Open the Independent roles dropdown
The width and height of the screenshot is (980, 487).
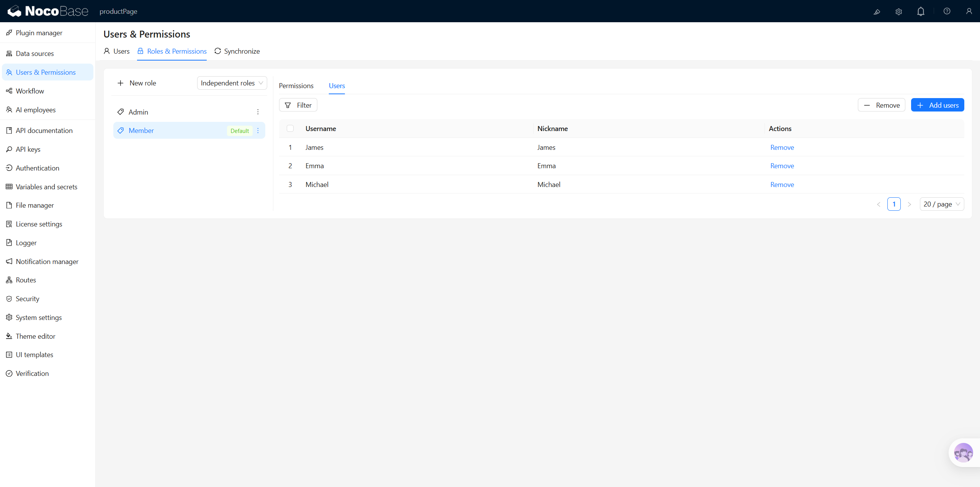[232, 83]
